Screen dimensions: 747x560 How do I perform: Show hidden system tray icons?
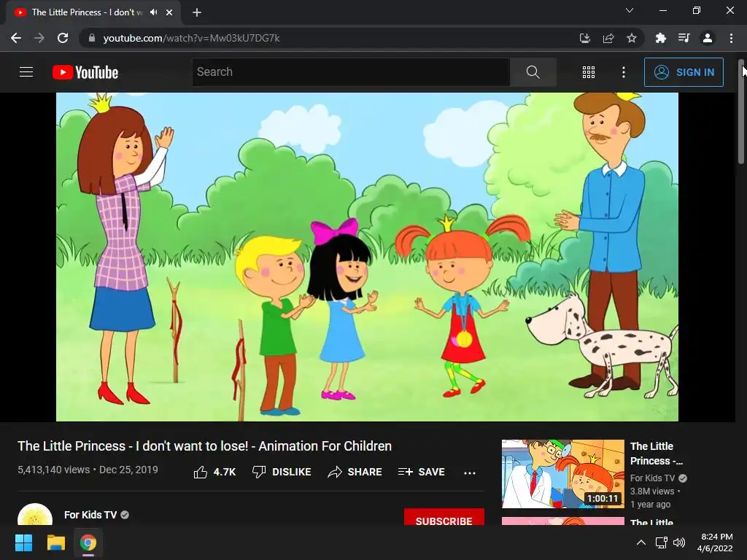pyautogui.click(x=641, y=542)
